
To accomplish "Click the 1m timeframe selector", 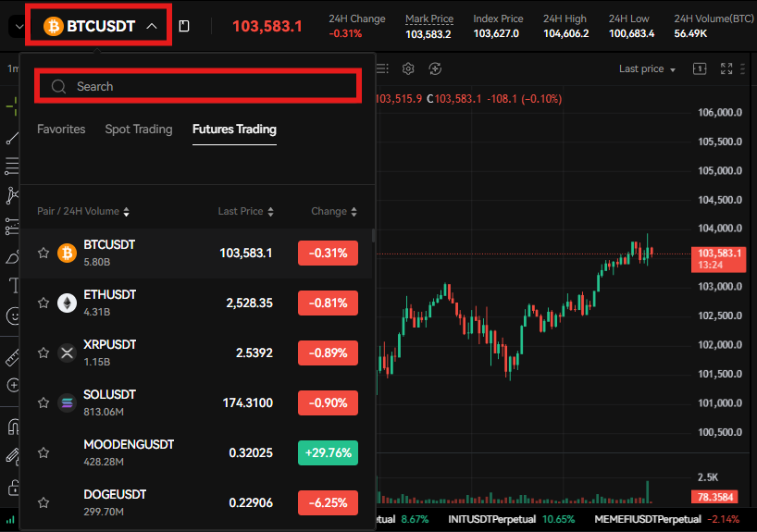I will pyautogui.click(x=13, y=69).
